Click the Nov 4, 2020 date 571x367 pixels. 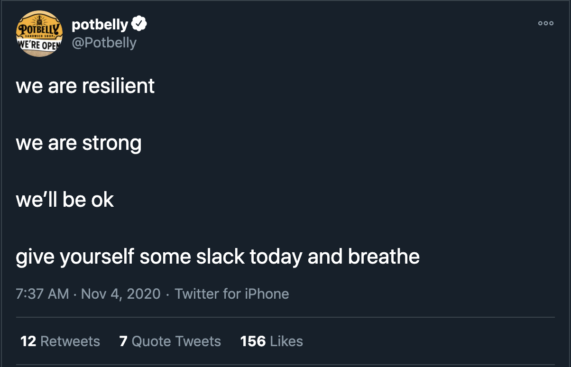121,294
